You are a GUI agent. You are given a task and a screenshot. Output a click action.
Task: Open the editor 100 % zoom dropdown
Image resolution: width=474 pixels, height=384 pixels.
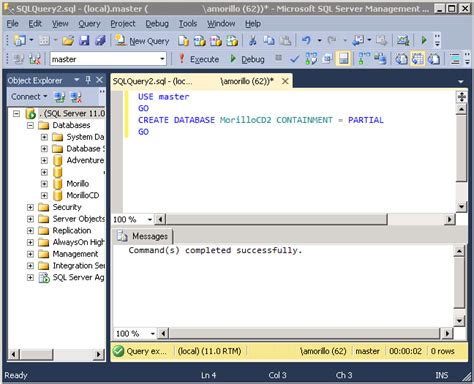click(x=150, y=219)
